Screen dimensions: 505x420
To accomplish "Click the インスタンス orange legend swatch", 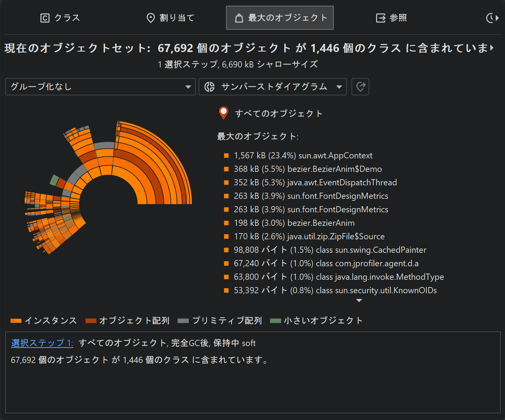I will point(16,321).
